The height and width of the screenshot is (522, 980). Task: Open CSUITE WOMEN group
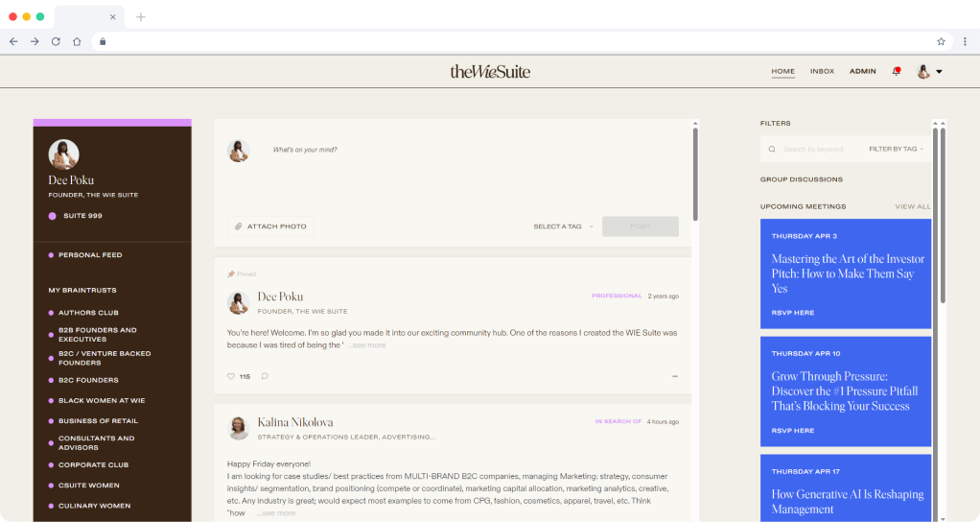(x=84, y=486)
